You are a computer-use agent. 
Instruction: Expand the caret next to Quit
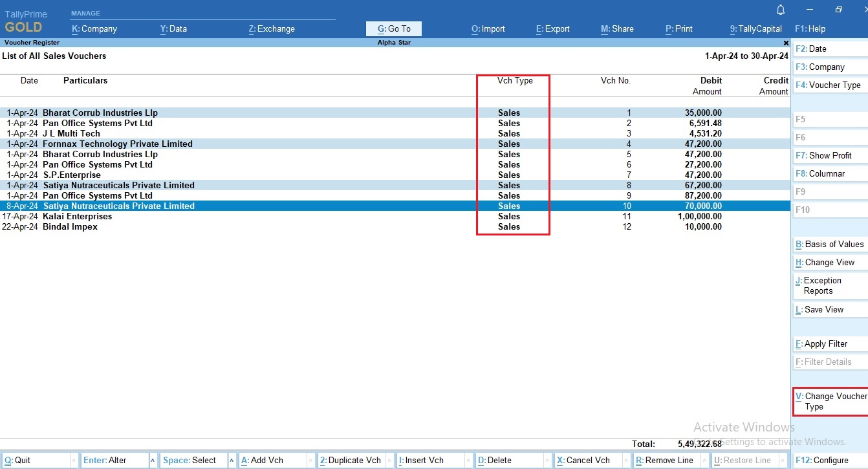tap(73, 460)
